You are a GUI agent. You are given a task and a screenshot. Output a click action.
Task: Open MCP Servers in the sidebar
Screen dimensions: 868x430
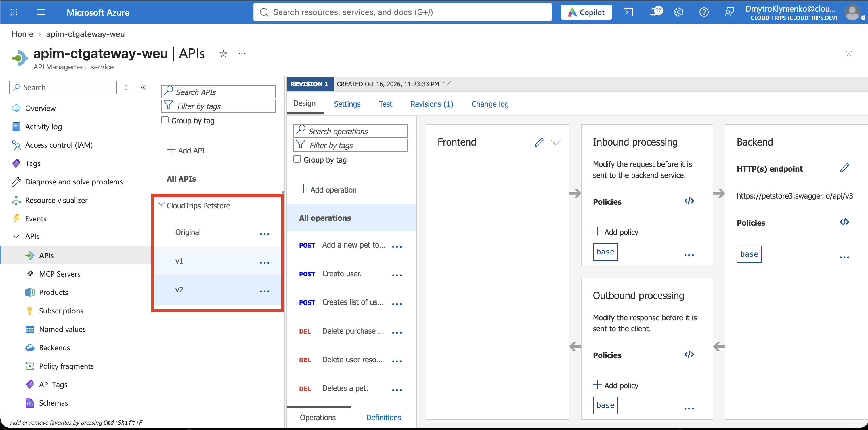click(60, 274)
